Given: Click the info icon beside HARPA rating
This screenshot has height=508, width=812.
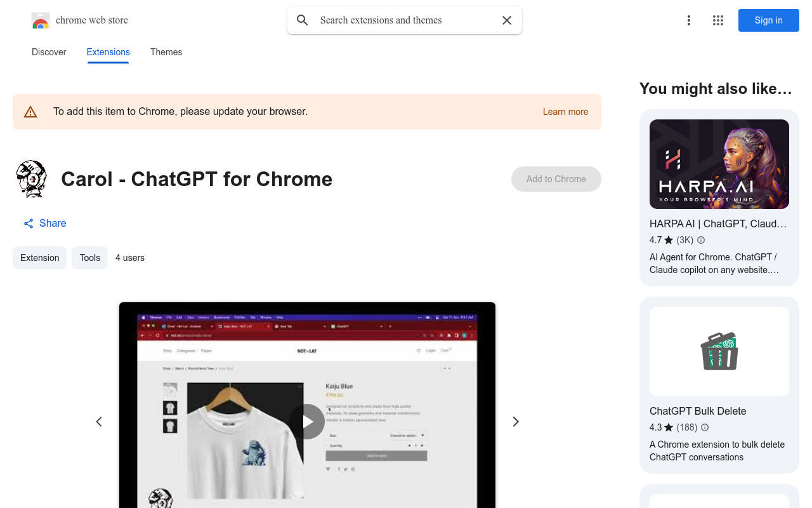Looking at the screenshot, I should pyautogui.click(x=701, y=240).
